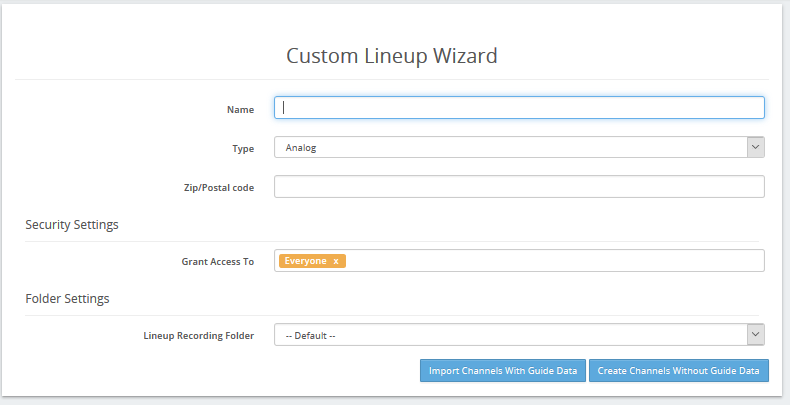Open the Lineup Recording Folder dropdown
790x405 pixels.
tap(519, 334)
